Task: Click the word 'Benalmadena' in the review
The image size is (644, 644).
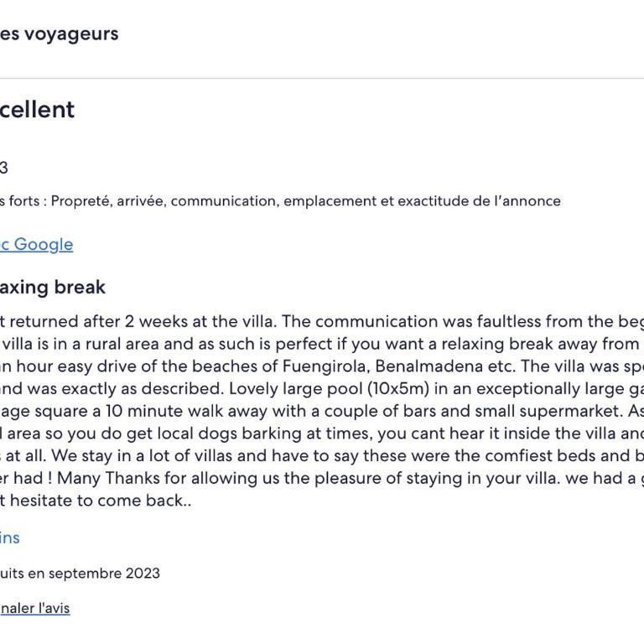Action: (428, 366)
